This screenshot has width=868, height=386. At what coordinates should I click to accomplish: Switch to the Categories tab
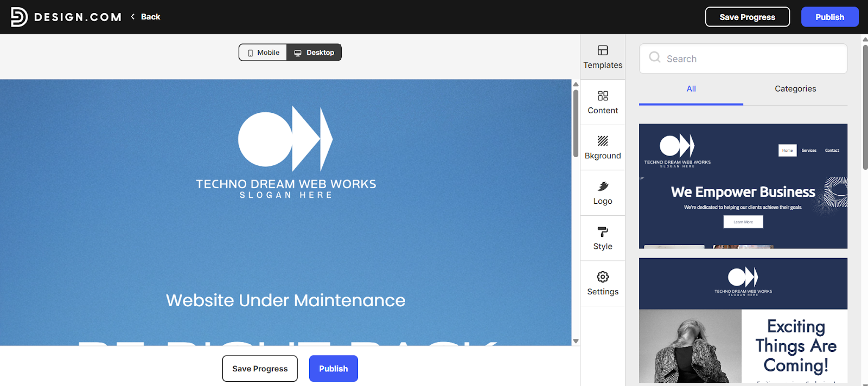point(795,89)
